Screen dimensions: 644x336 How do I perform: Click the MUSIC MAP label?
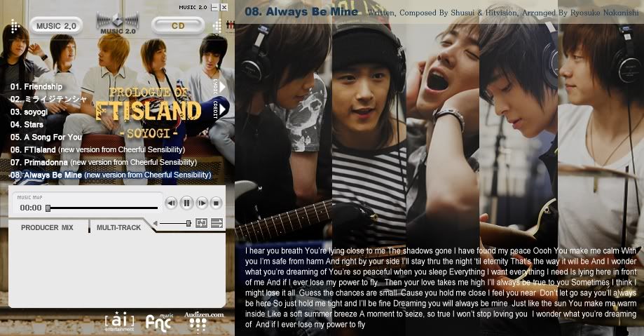pos(29,197)
